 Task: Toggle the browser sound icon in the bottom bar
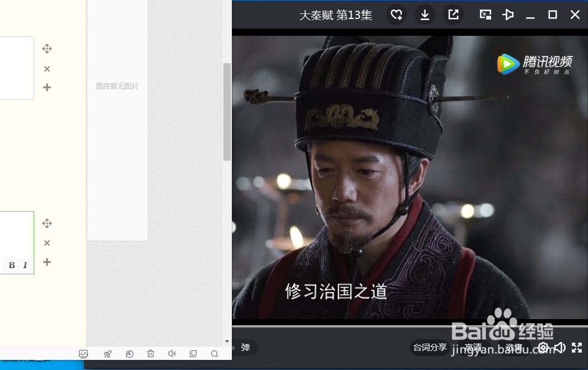click(172, 354)
